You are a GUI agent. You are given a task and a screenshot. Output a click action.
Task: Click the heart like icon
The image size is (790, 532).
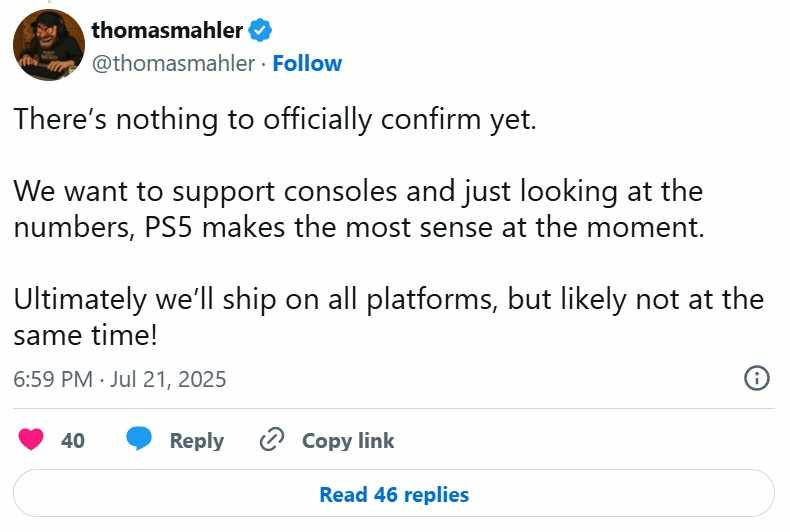point(32,440)
